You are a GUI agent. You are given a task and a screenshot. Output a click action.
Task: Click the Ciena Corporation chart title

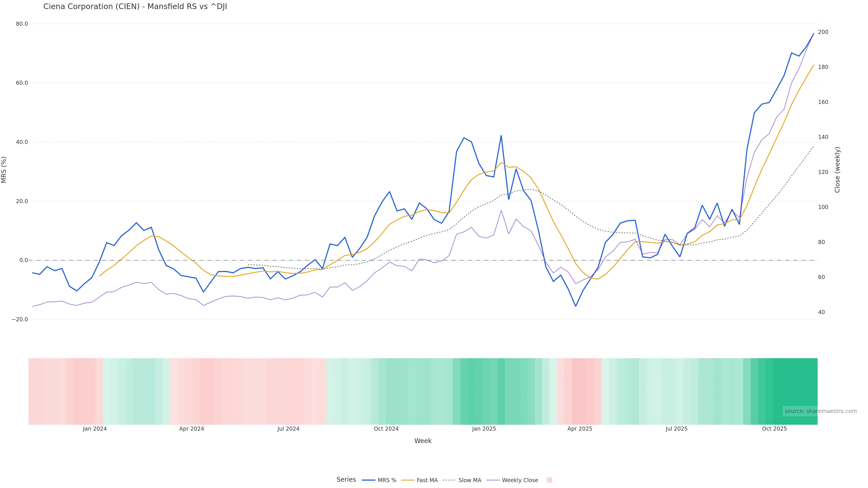click(x=135, y=7)
